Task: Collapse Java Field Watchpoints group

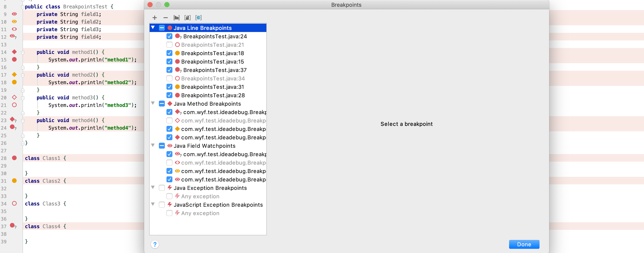Action: (x=153, y=145)
